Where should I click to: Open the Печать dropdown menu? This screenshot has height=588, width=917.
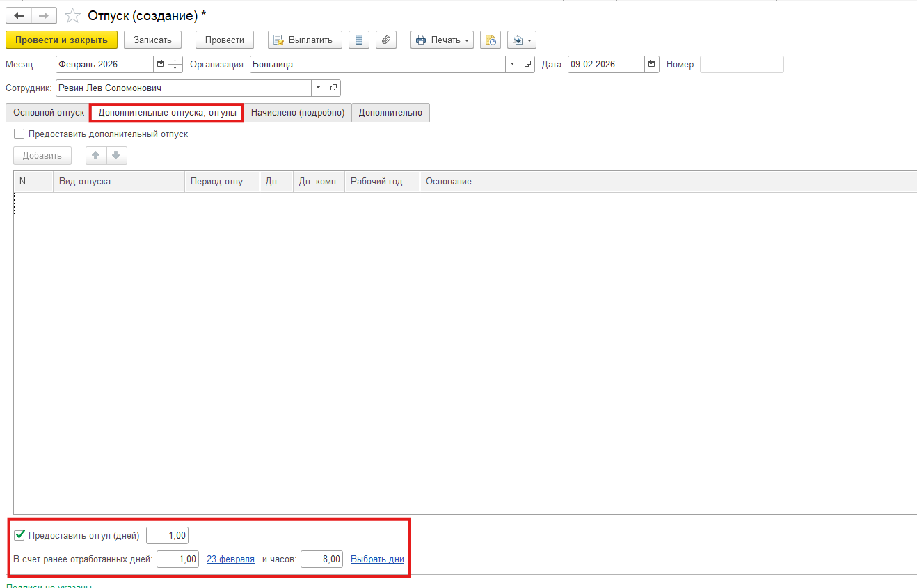click(x=442, y=40)
